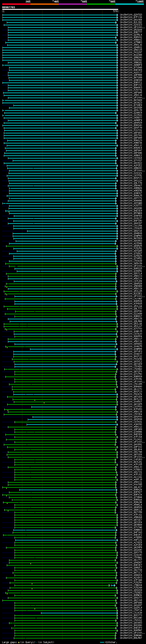The image size is (146, 644).
Task: Select the UniRef100_B4ESE8 label
Action: pyautogui.click(x=131, y=70)
